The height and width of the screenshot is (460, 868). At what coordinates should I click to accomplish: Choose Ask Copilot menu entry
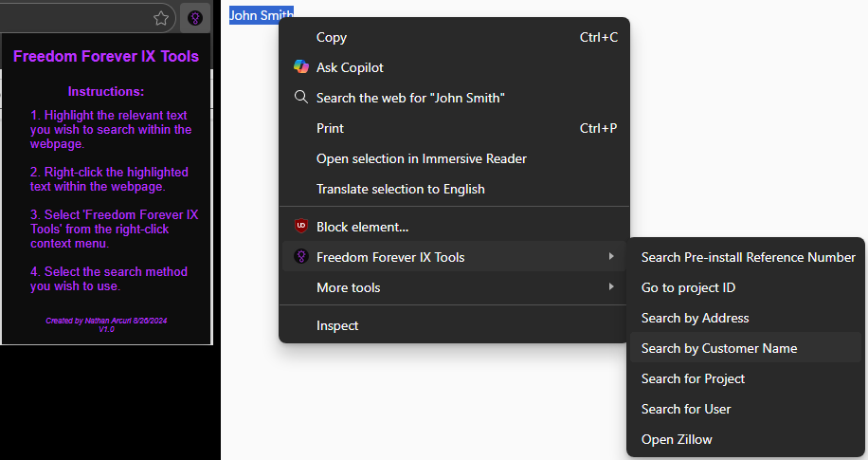click(350, 67)
